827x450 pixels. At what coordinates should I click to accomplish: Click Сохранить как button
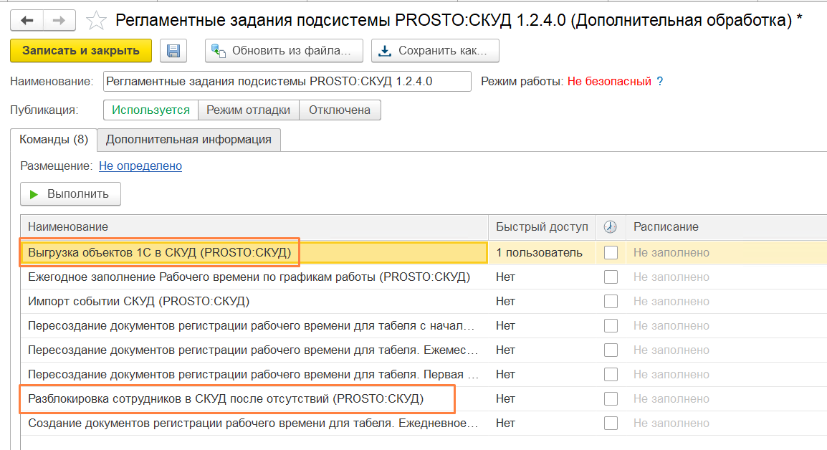(x=435, y=51)
